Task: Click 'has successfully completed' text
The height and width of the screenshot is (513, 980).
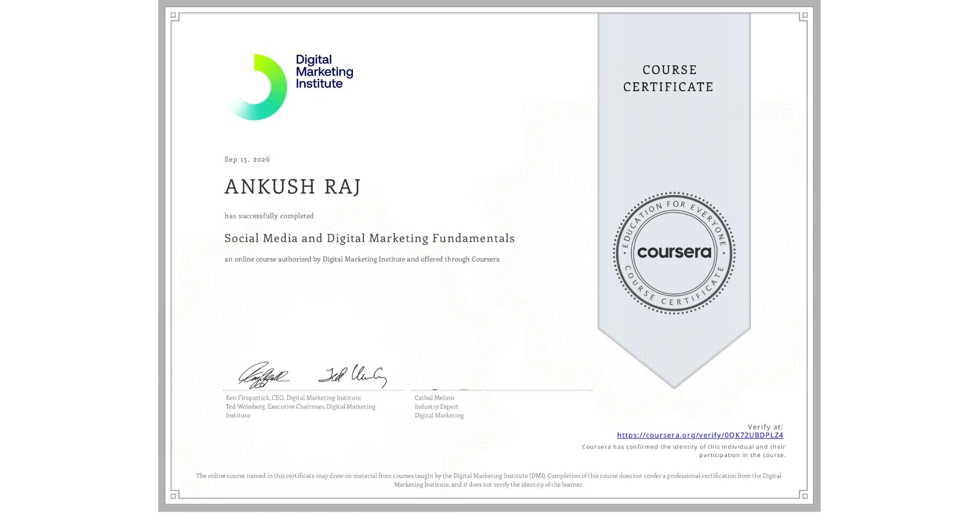Action: pos(269,216)
